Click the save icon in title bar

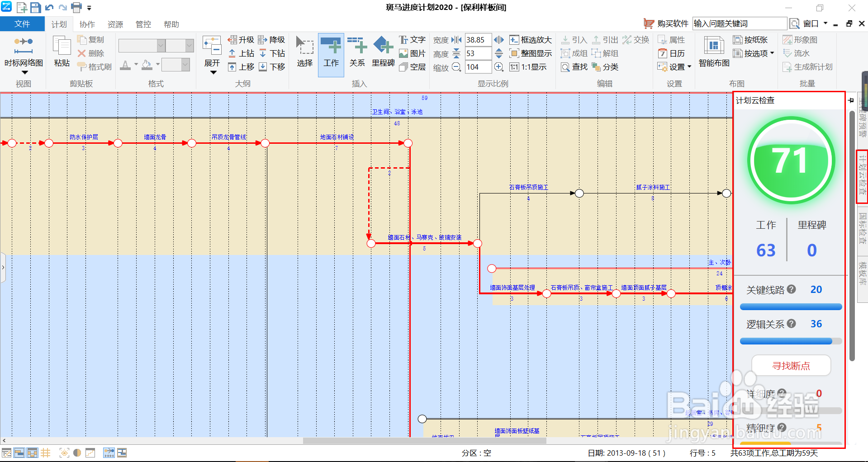36,8
